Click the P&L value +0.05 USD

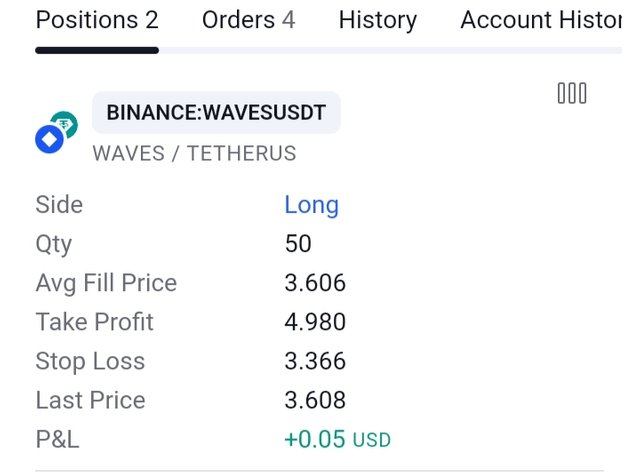(x=337, y=439)
